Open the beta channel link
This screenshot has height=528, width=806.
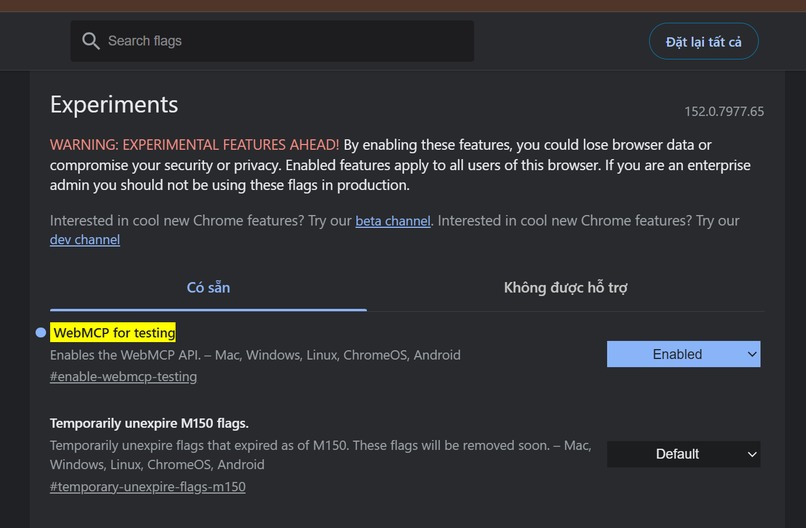(x=393, y=221)
